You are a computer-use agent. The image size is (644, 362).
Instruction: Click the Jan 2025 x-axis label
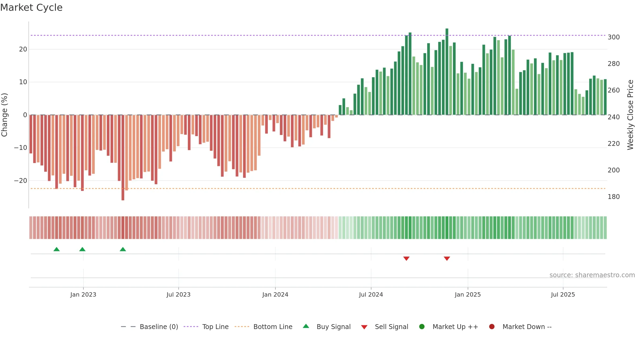tap(468, 294)
